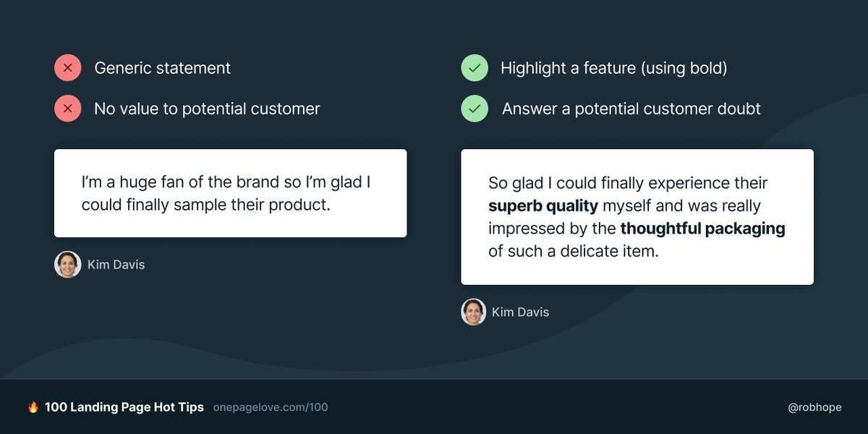Click the Kim Davis name below the generic testimonial
Viewport: 868px width, 434px height.
point(116,265)
